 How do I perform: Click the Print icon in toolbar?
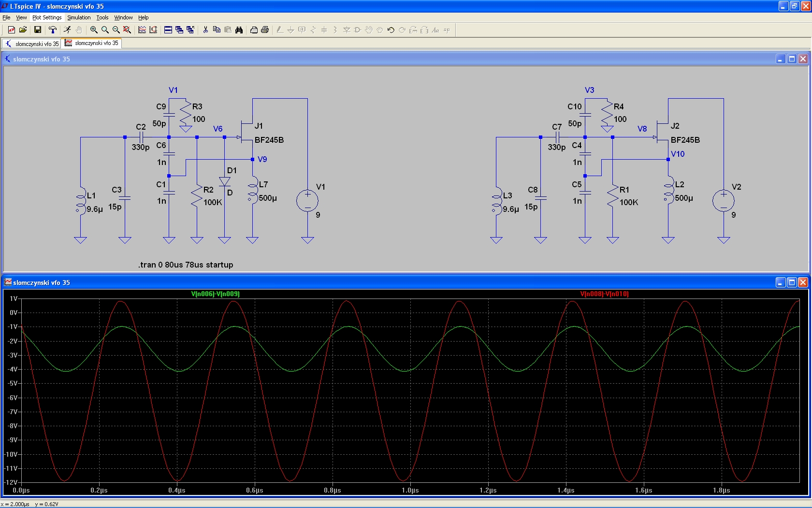tap(265, 30)
